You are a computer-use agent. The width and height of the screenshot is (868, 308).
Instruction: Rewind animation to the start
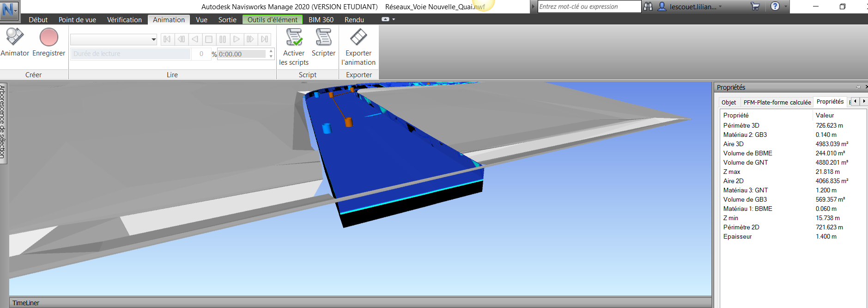tap(167, 39)
